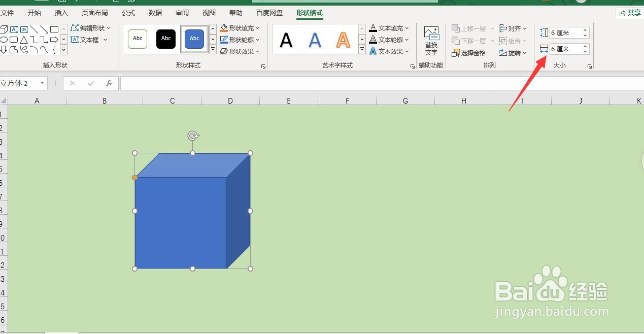This screenshot has height=334, width=644.
Task: Select the vertical text box shape
Action: [24, 29]
